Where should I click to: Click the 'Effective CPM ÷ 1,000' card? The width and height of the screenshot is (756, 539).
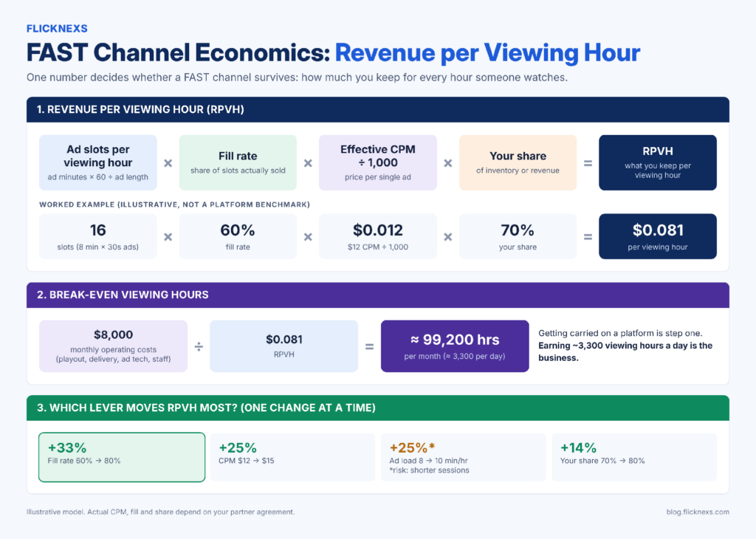click(378, 162)
